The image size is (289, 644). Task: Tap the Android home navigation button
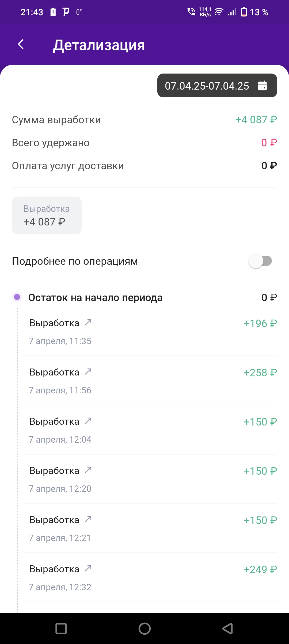144,628
